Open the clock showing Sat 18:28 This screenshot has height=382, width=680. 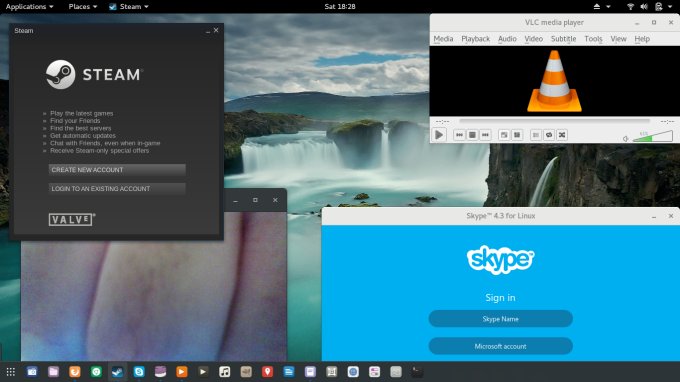tap(340, 7)
